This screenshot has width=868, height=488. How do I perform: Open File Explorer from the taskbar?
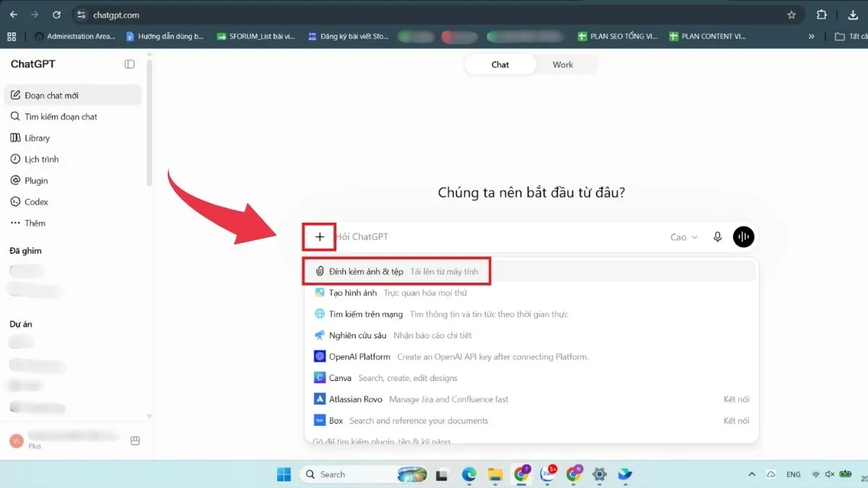coord(495,474)
